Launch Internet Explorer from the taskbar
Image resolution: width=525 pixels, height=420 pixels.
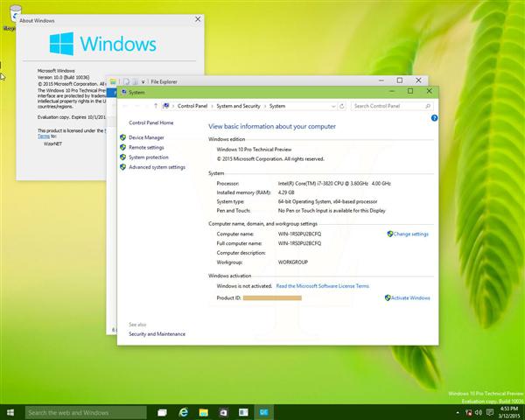pyautogui.click(x=185, y=412)
